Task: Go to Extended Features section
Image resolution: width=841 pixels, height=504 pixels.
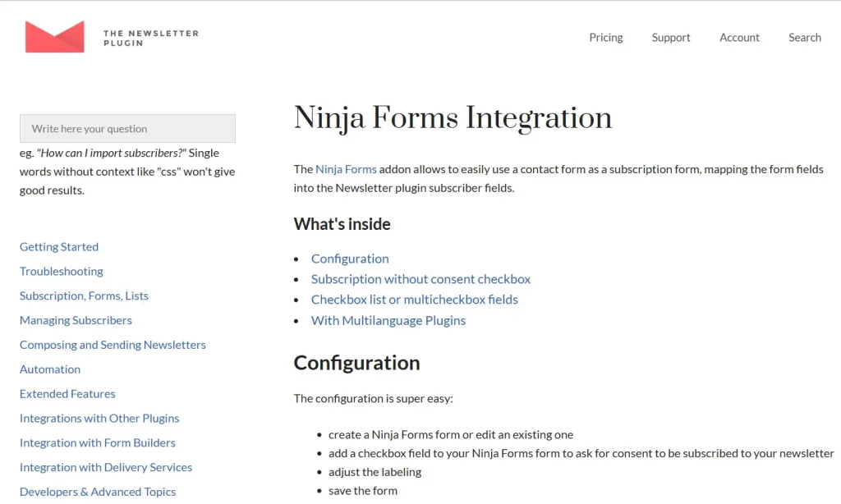Action: (x=67, y=393)
